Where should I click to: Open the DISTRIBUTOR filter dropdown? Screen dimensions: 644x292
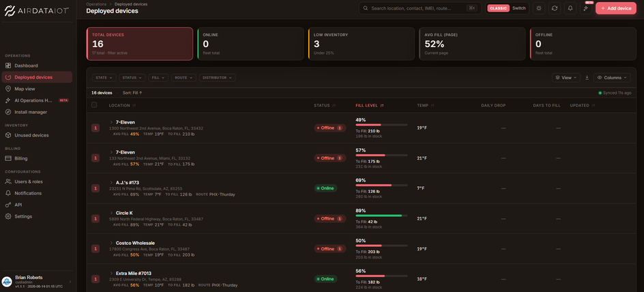[217, 78]
